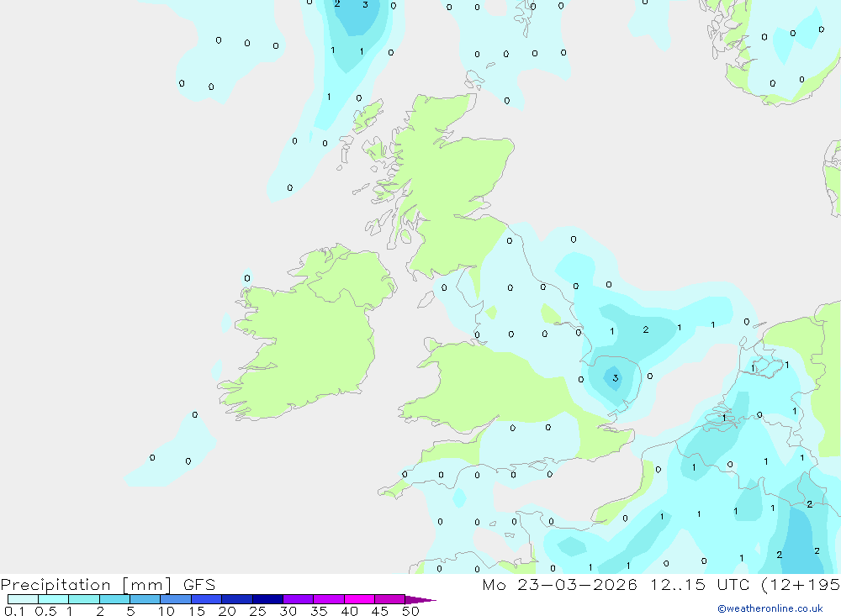Click the '0.1' legend scale label
The image size is (841, 616).
pyautogui.click(x=14, y=611)
